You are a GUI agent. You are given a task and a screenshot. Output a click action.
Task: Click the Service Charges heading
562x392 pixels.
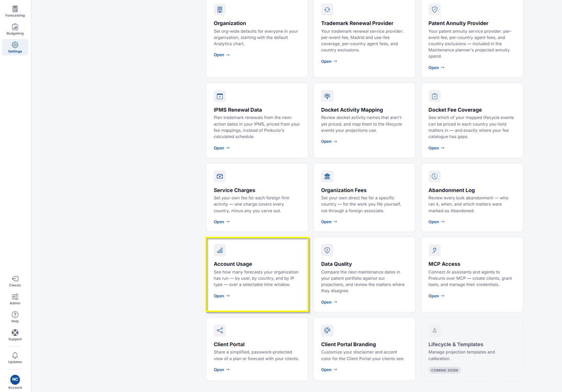pyautogui.click(x=234, y=190)
